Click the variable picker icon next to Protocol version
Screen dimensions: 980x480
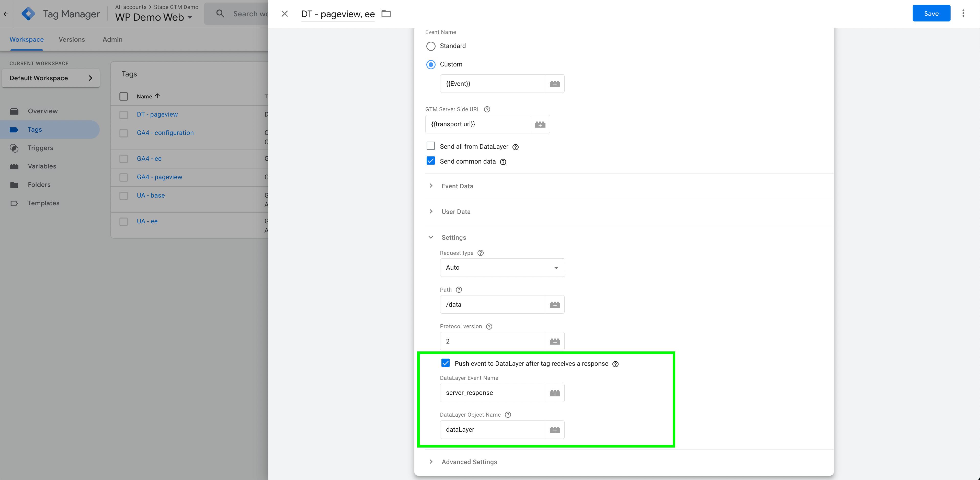point(555,341)
